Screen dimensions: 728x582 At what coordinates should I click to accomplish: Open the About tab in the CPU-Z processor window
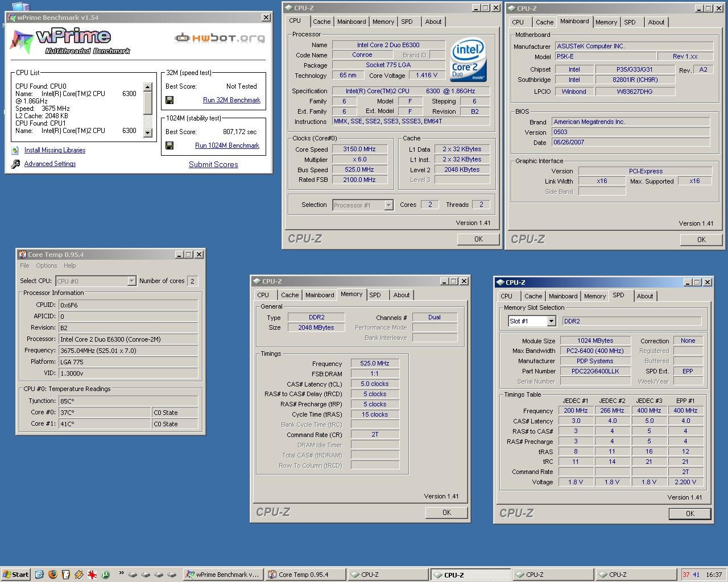click(x=433, y=22)
